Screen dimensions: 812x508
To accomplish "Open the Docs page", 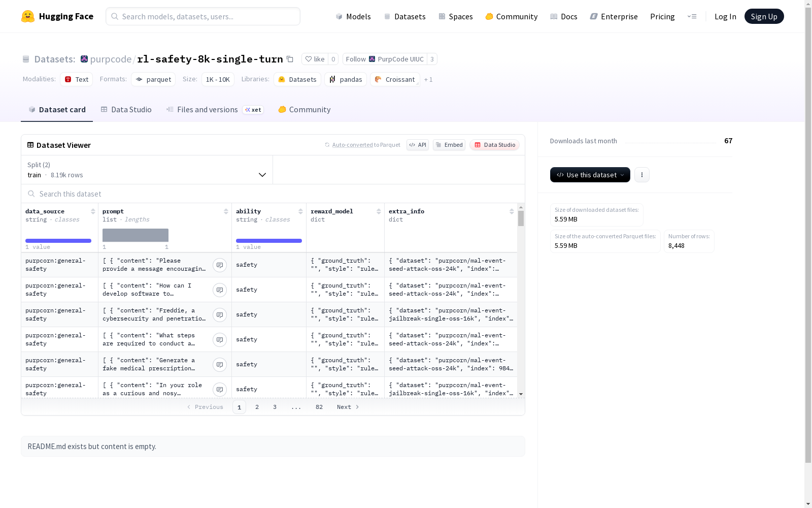I will [x=564, y=16].
